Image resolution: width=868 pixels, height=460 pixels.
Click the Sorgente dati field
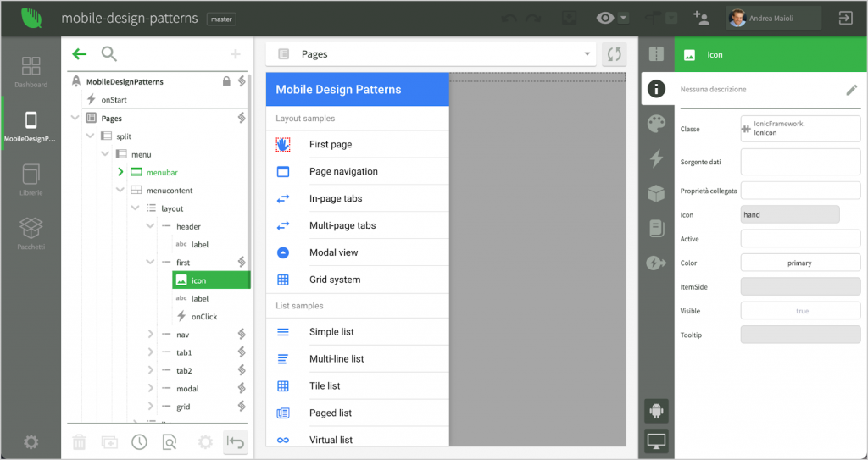[x=800, y=162]
